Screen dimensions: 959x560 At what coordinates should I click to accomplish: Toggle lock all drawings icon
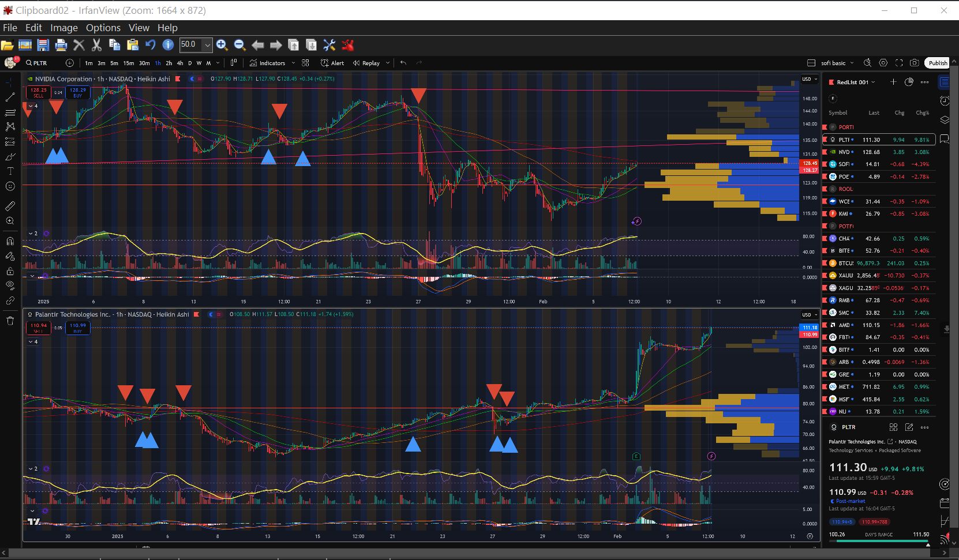pos(10,271)
